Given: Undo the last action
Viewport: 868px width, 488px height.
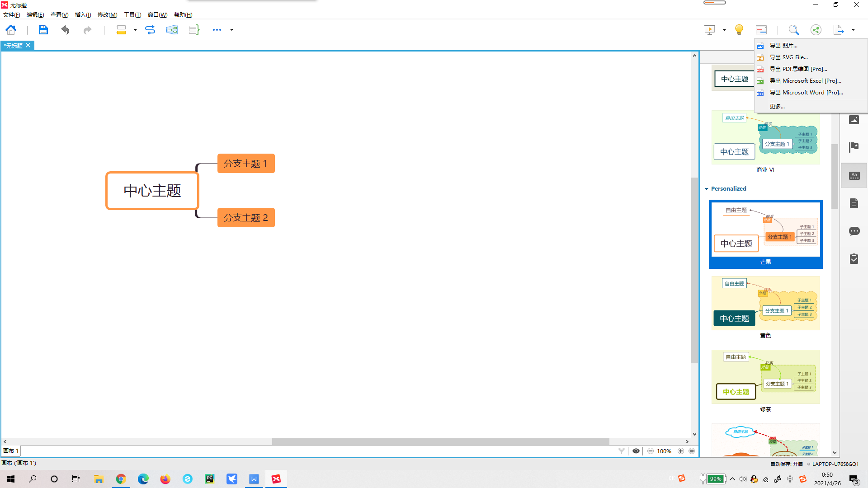Looking at the screenshot, I should (x=65, y=30).
